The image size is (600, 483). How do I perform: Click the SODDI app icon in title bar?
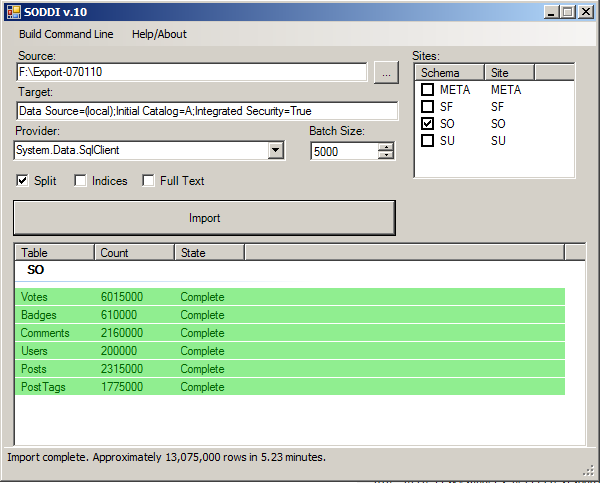(13, 12)
